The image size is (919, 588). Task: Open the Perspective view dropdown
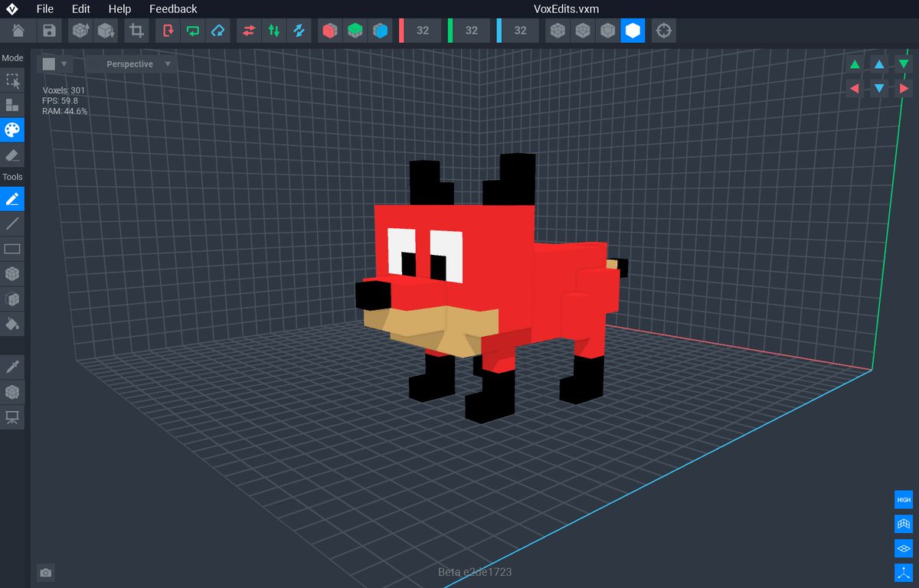(131, 64)
